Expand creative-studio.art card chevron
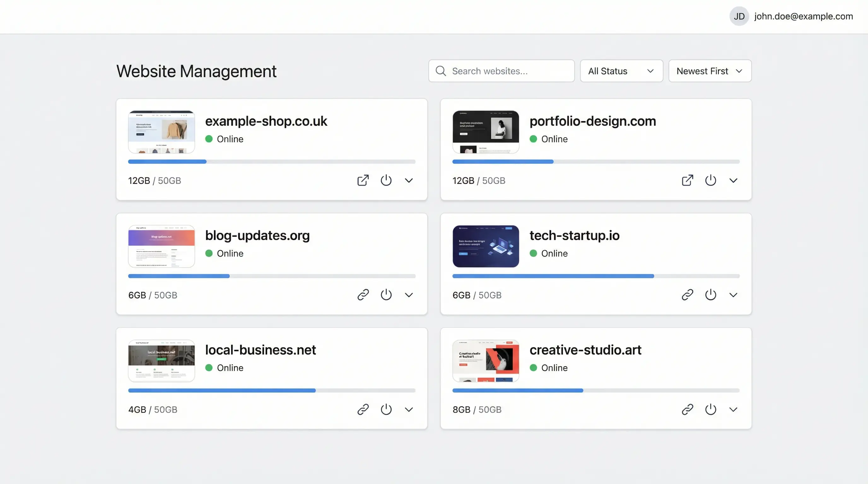 click(x=733, y=410)
